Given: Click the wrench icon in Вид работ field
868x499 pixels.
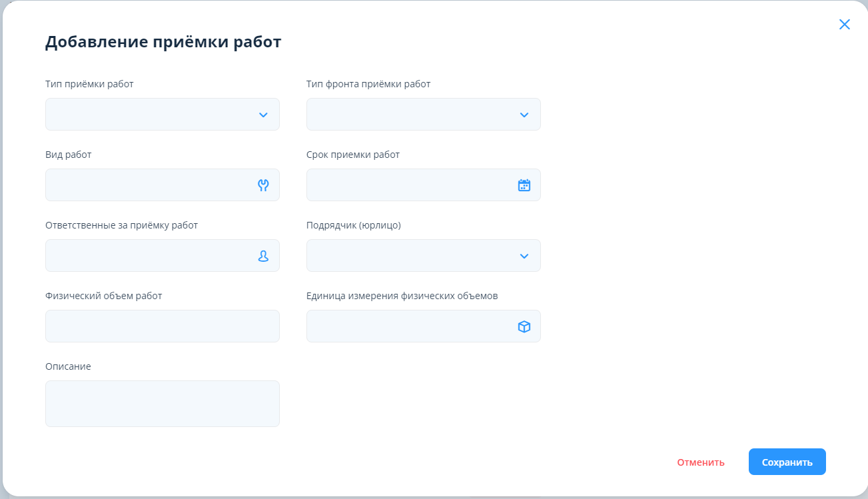Looking at the screenshot, I should tap(263, 185).
